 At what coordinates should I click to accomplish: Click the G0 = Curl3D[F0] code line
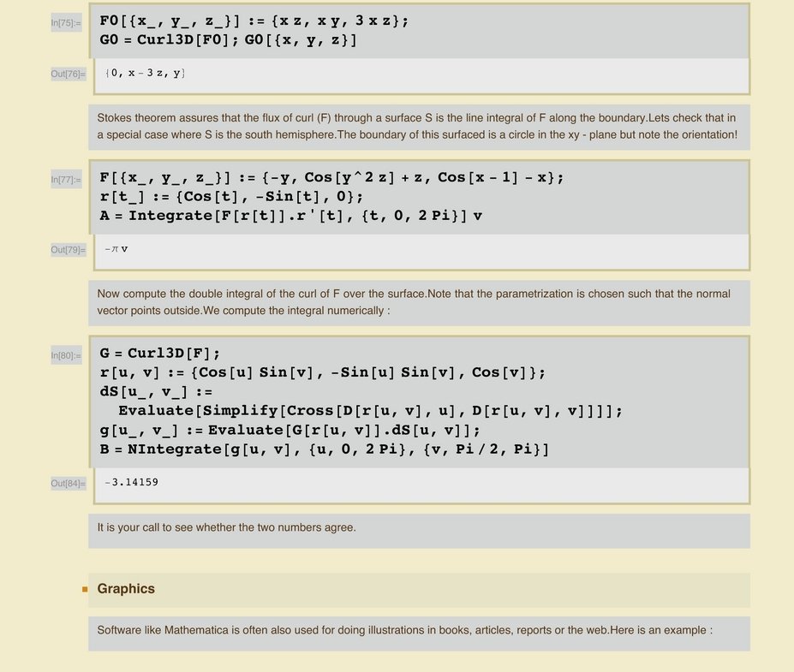(x=228, y=40)
